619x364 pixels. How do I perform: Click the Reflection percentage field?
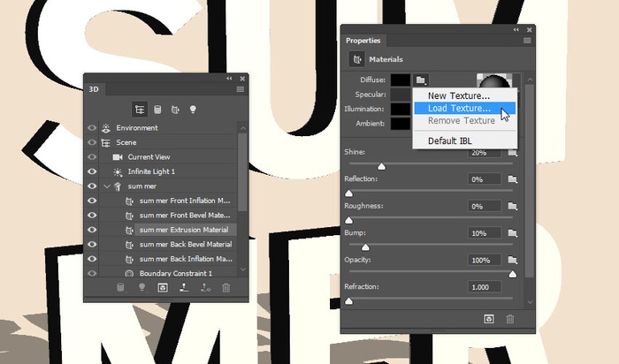pyautogui.click(x=485, y=179)
